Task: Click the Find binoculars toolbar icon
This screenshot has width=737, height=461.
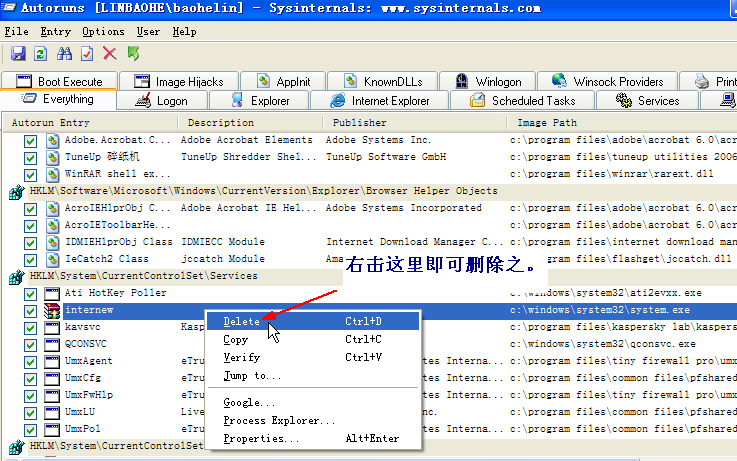Action: point(64,54)
